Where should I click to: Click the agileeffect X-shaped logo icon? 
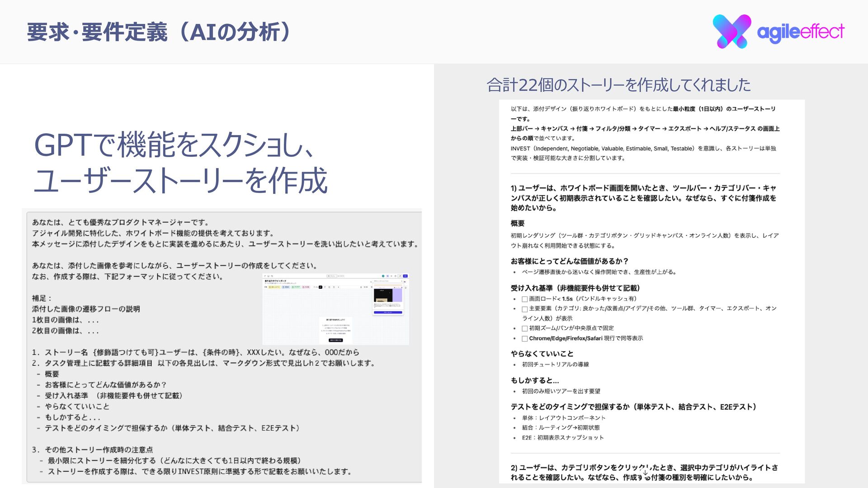coord(731,32)
